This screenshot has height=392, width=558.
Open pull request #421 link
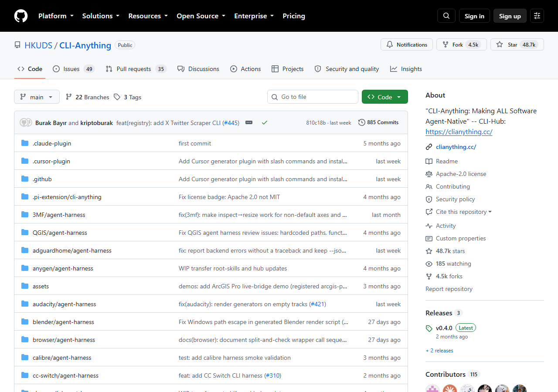[x=318, y=304]
